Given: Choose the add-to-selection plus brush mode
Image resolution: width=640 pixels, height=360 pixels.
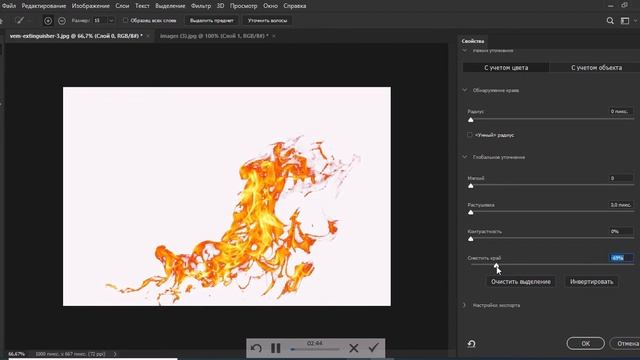Looking at the screenshot, I should 48,20.
